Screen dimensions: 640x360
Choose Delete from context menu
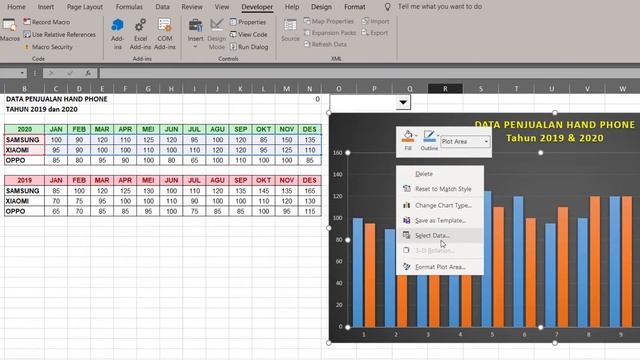(440, 174)
